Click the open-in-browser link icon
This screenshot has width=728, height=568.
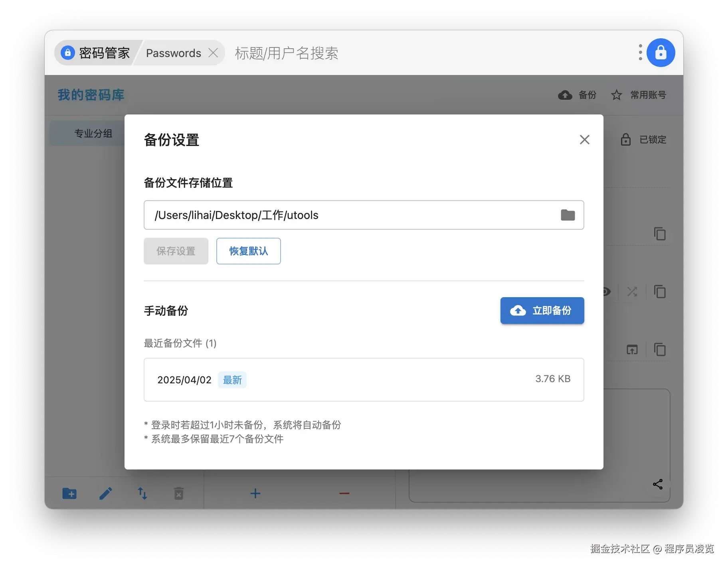pyautogui.click(x=632, y=350)
